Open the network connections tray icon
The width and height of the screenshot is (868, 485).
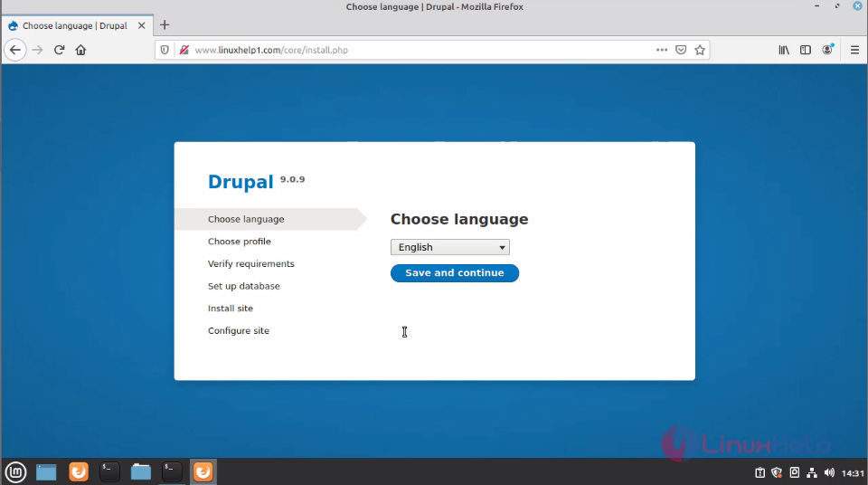pos(812,473)
